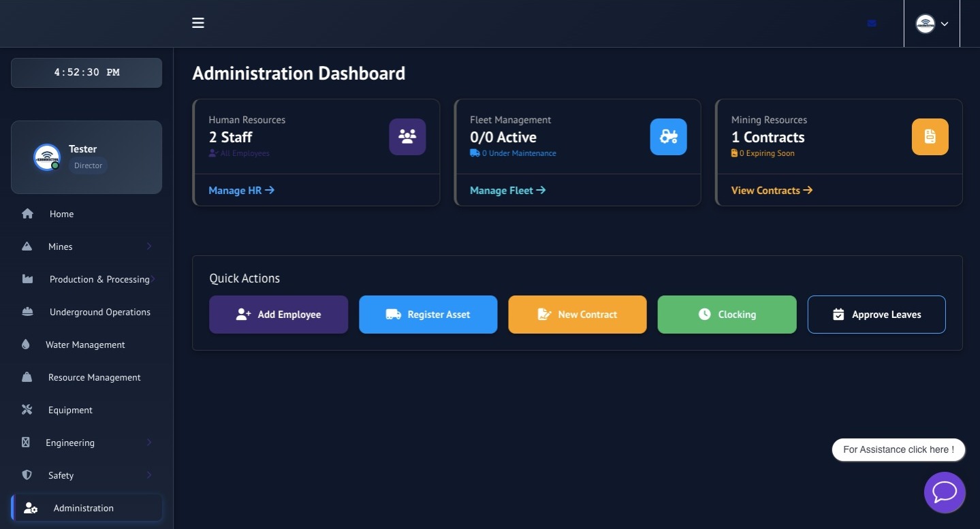This screenshot has width=980, height=529.
Task: Click the Add Employee button
Action: 279,314
